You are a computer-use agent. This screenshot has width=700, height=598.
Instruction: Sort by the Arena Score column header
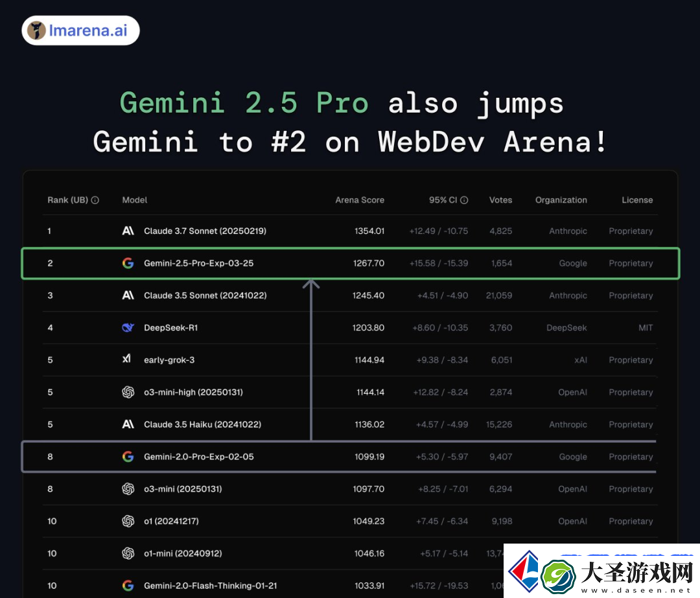360,200
